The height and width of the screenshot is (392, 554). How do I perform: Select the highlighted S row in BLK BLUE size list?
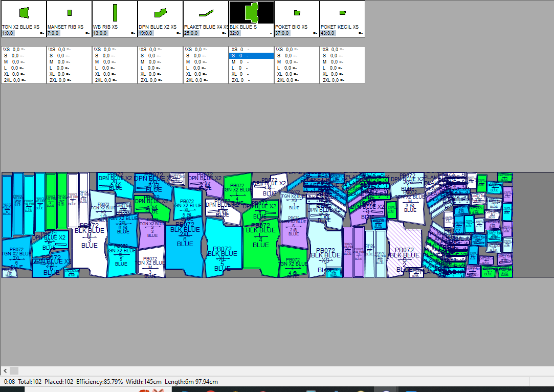(251, 56)
